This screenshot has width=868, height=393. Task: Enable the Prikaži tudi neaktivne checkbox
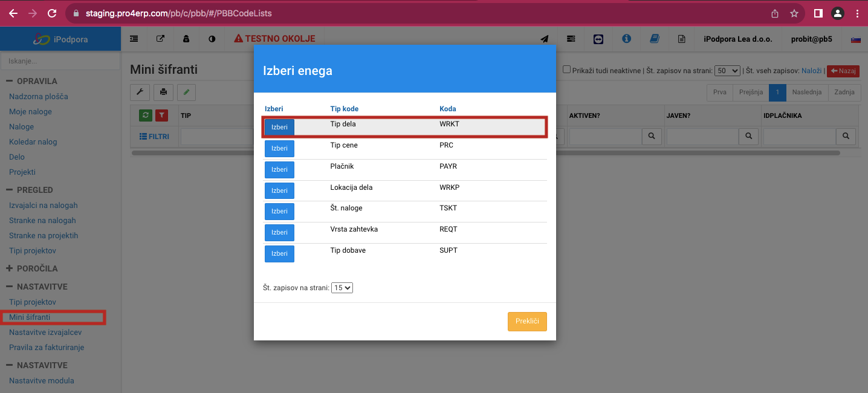click(x=566, y=70)
